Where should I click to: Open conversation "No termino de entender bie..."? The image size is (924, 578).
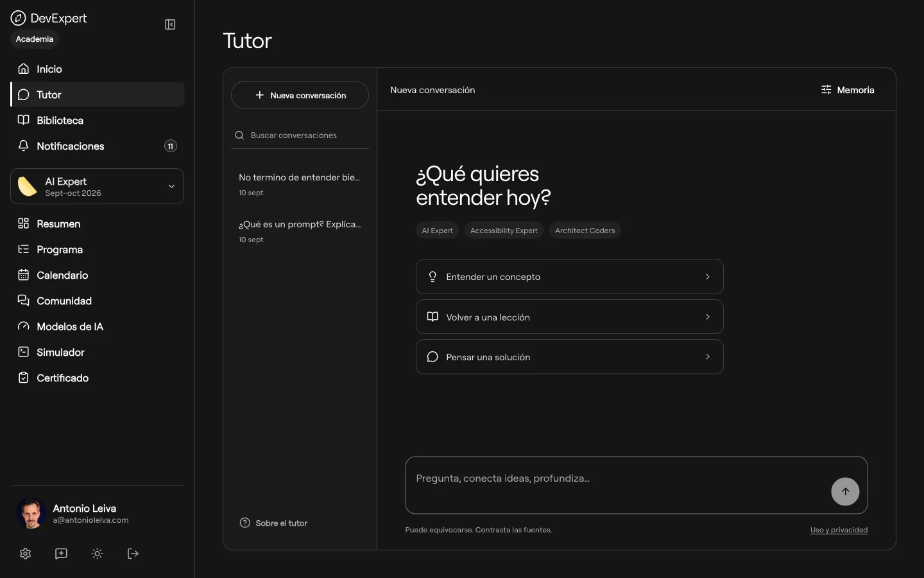[x=300, y=184]
